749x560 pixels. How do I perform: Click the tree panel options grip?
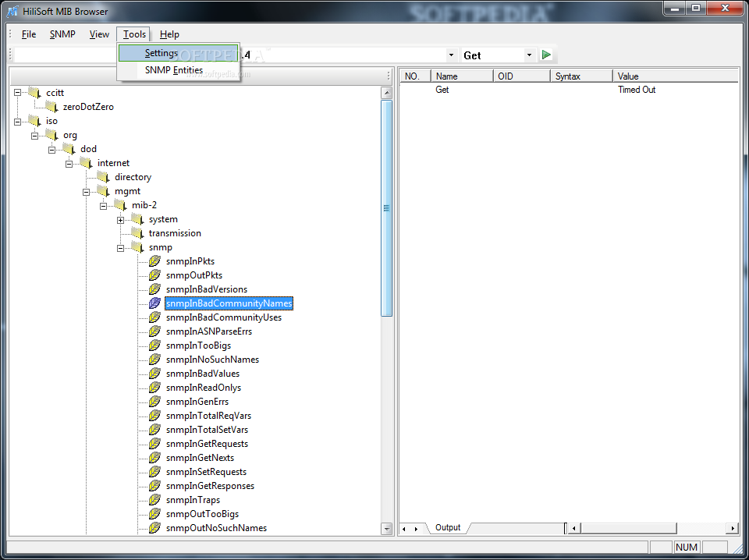coord(389,76)
